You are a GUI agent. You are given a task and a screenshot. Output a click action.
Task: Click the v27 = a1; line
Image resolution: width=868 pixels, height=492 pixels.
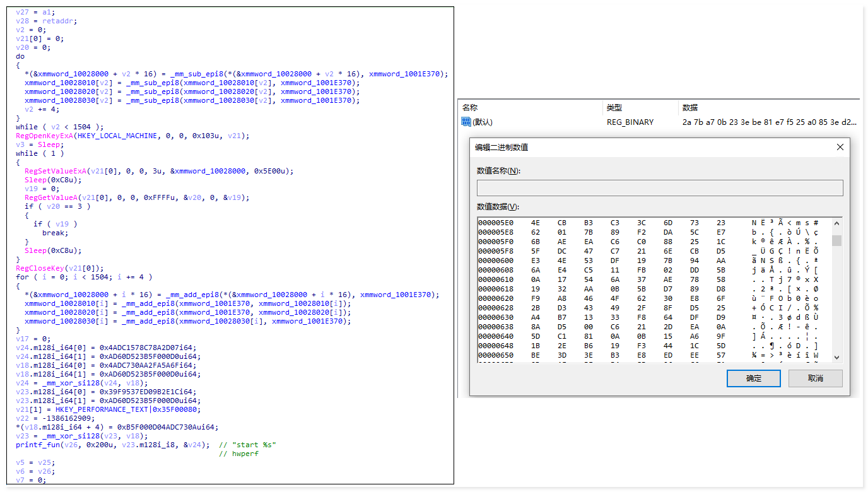point(35,12)
